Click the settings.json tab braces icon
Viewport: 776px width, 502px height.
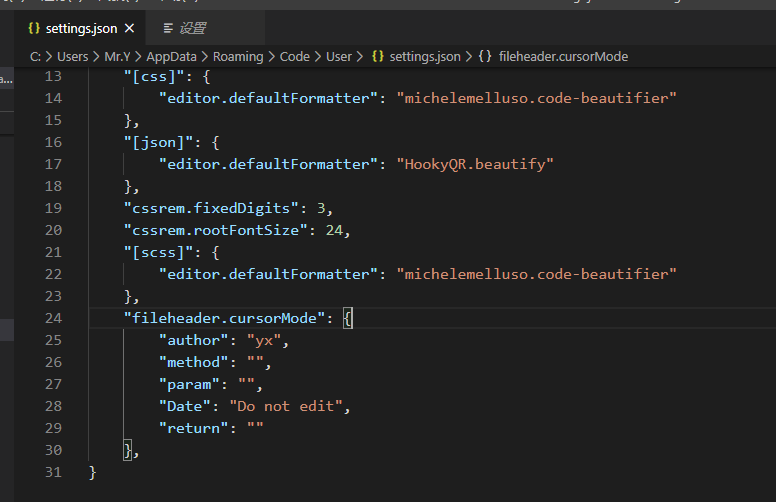[34, 28]
